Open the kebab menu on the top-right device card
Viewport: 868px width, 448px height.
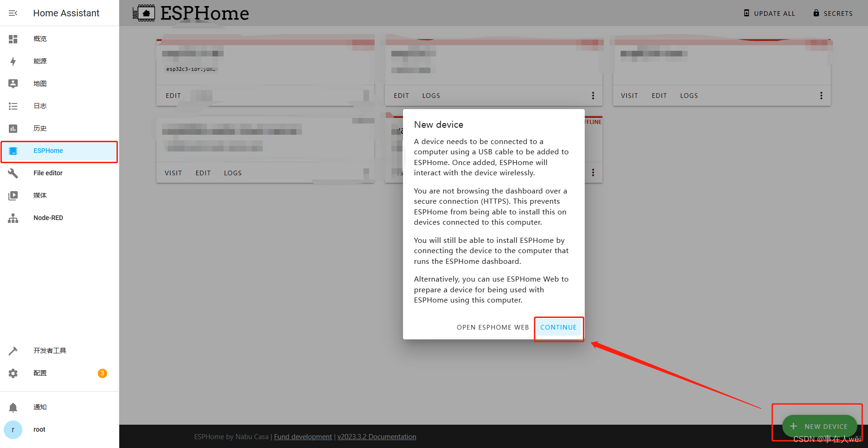pyautogui.click(x=821, y=95)
